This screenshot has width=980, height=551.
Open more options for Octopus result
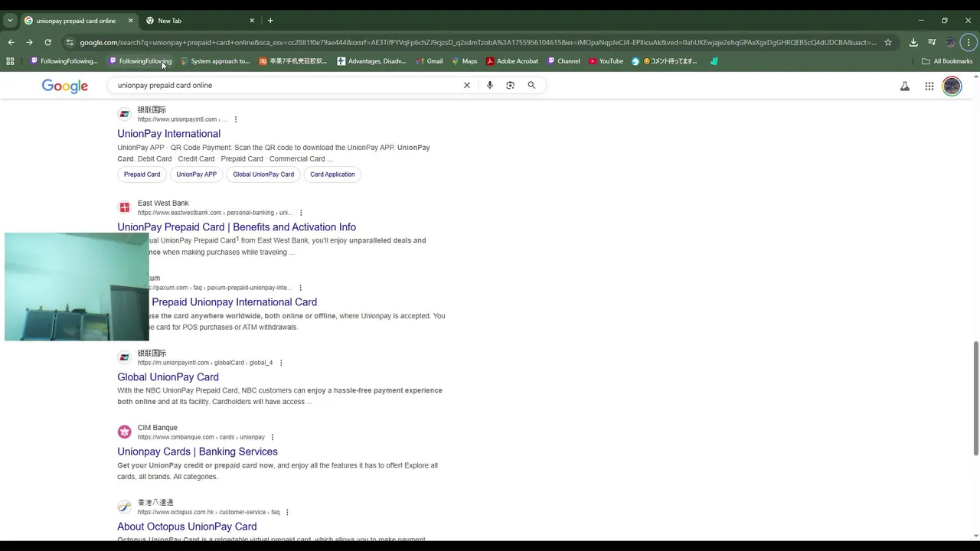(x=287, y=512)
